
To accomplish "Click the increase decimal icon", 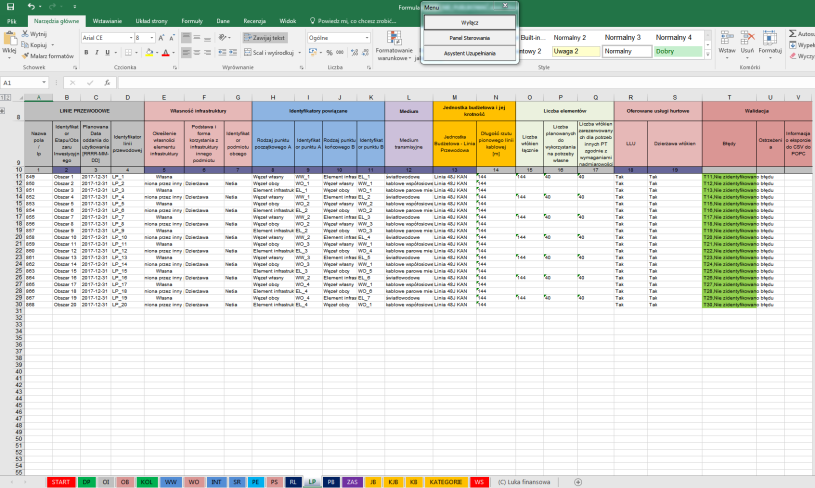I will click(354, 52).
